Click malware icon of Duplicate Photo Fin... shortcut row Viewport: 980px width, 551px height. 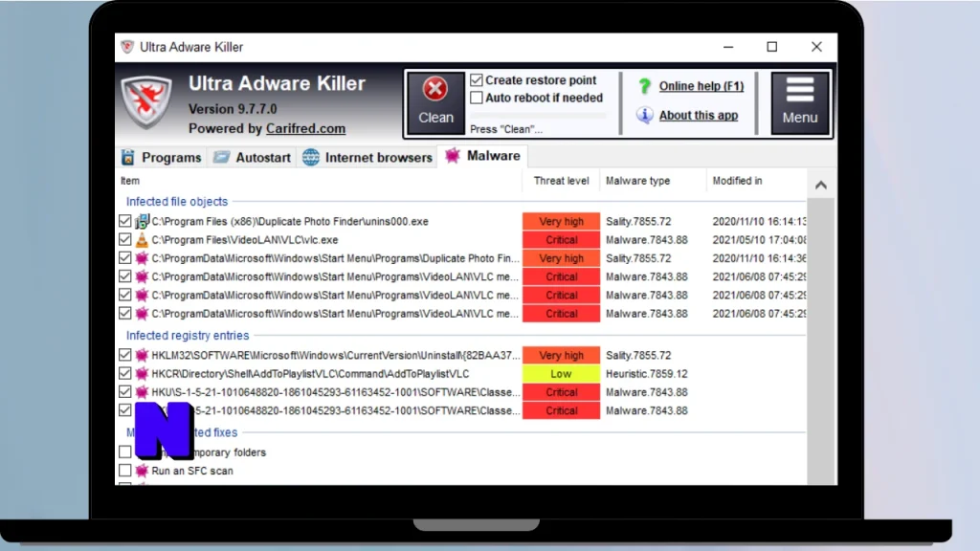[x=142, y=258]
